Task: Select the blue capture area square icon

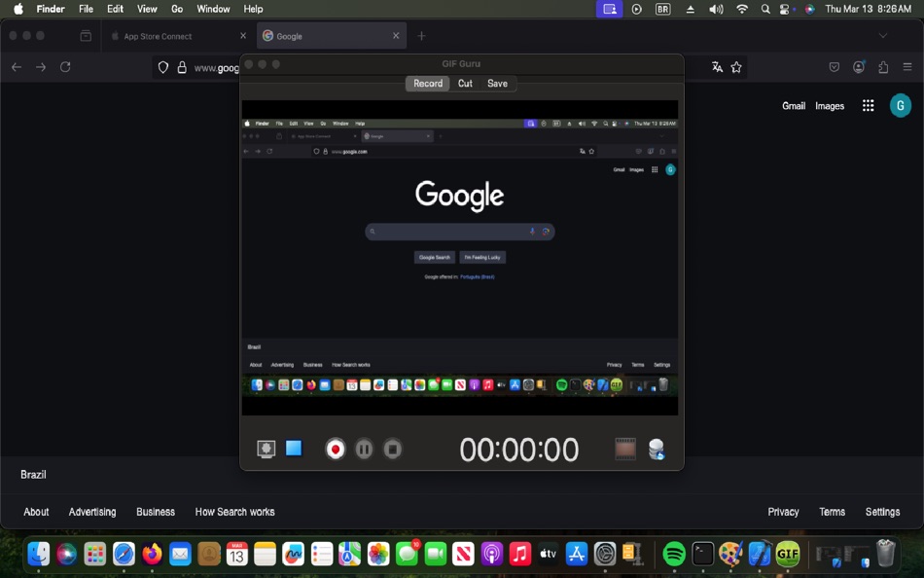Action: coord(294,449)
